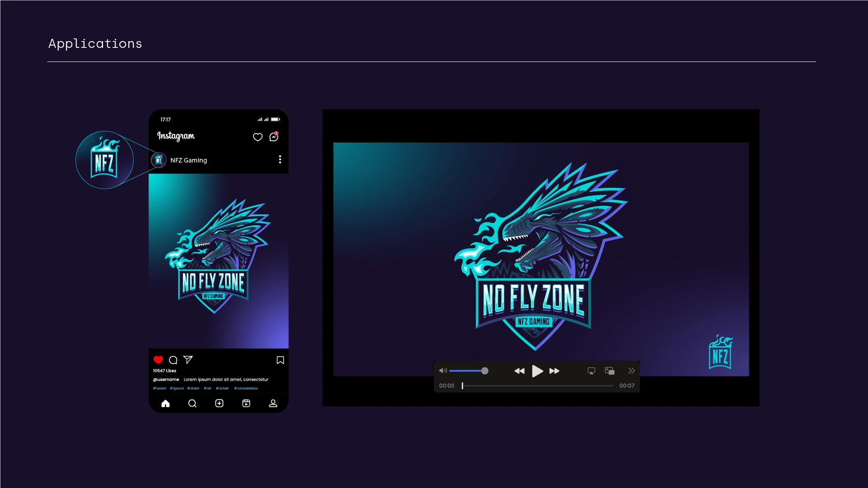Open profile tab in bottom bar

[x=273, y=403]
